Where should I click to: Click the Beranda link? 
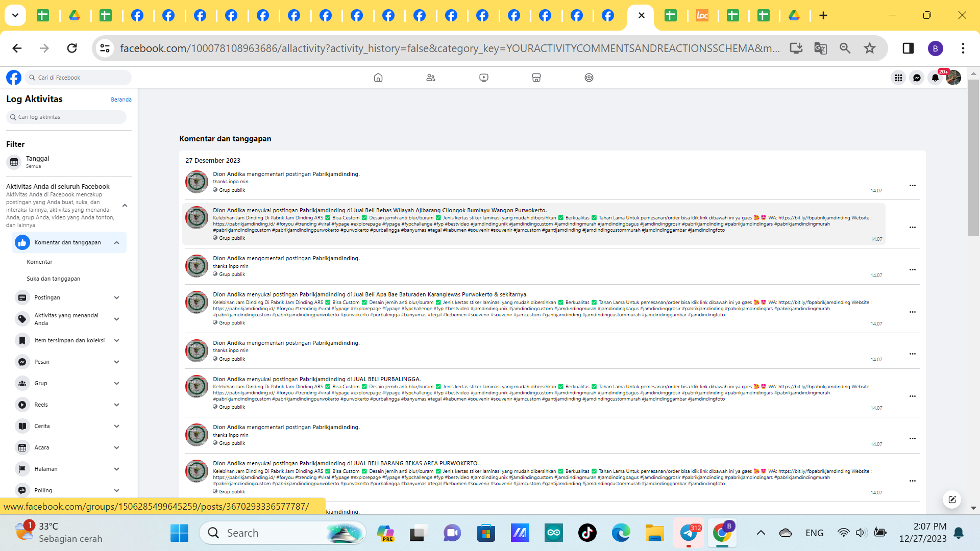pyautogui.click(x=121, y=99)
